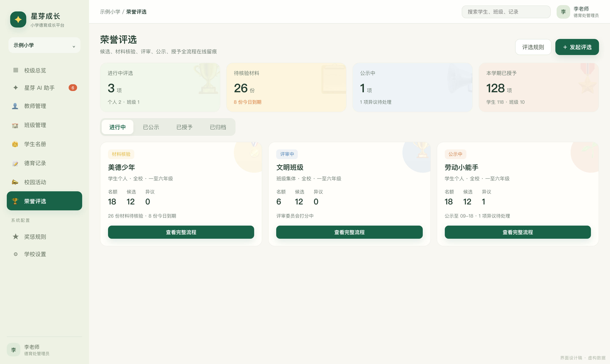This screenshot has width=610, height=364.
Task: Switch to the 已授予 tab
Action: pyautogui.click(x=184, y=127)
